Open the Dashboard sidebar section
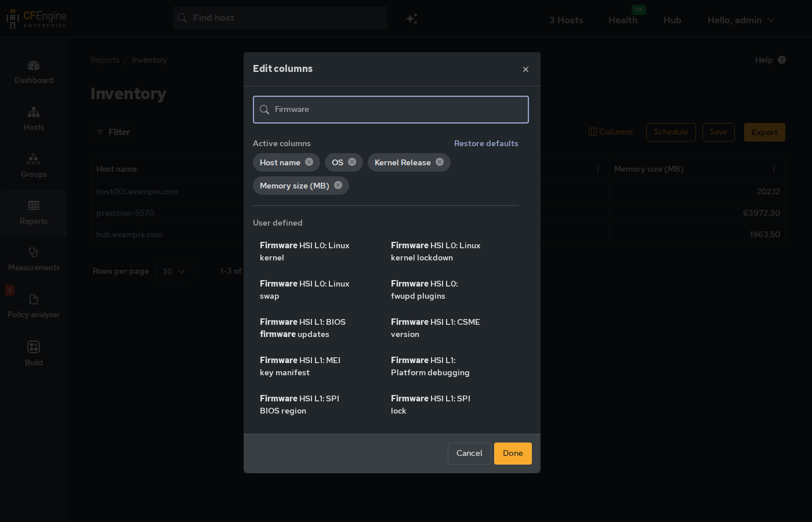812x522 pixels. tap(34, 72)
